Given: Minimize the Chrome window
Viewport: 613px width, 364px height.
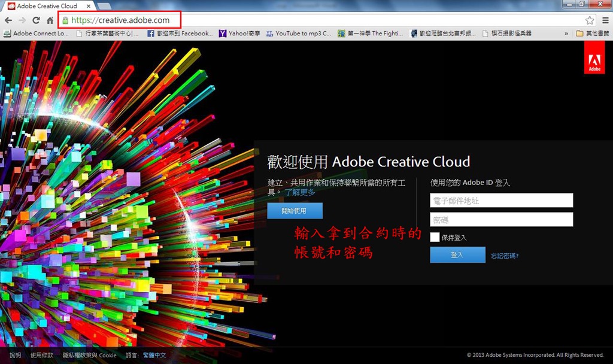Looking at the screenshot, I should [x=570, y=4].
